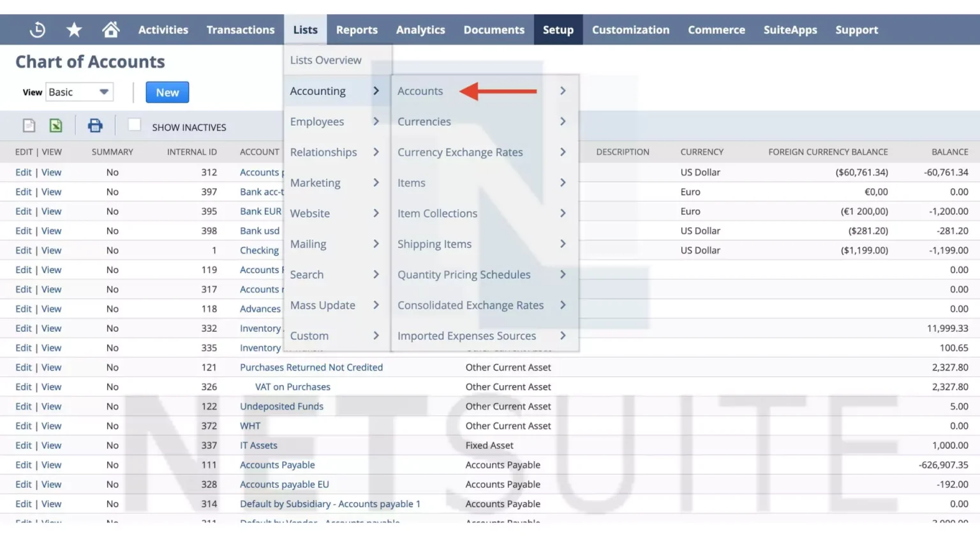Choose Imported Expenses Sources entry
Image resolution: width=980 pixels, height=551 pixels.
[466, 335]
